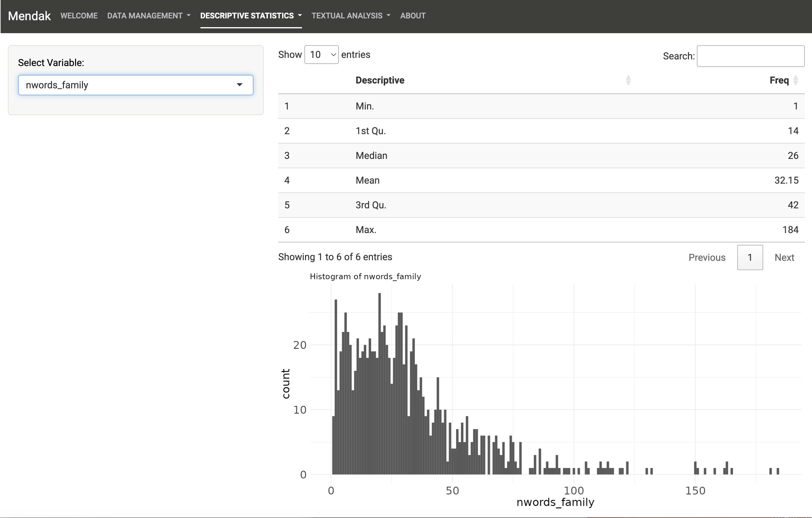The width and height of the screenshot is (812, 518).
Task: Click the value 26 in Median row
Action: [x=793, y=156]
